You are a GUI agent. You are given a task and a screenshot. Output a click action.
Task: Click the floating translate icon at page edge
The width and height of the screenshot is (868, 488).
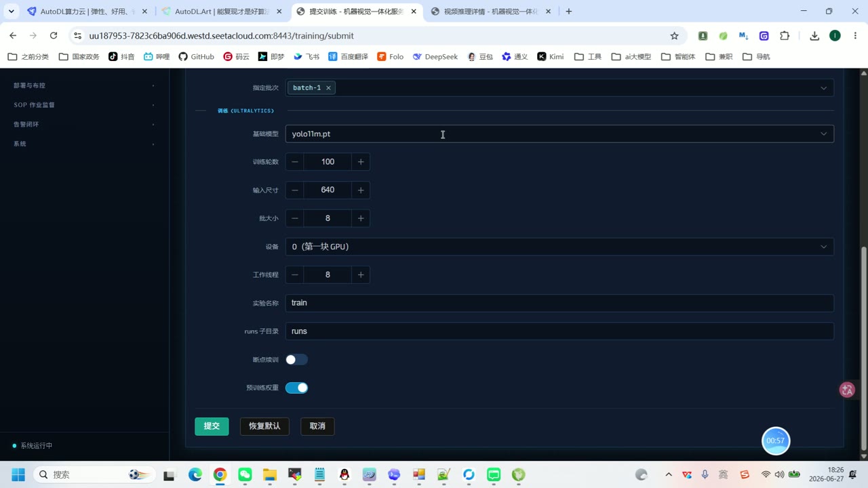(847, 390)
